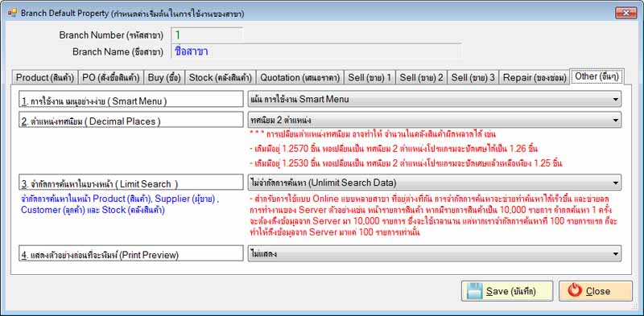Click the red power icon on Close
The height and width of the screenshot is (316, 644).
pyautogui.click(x=575, y=290)
